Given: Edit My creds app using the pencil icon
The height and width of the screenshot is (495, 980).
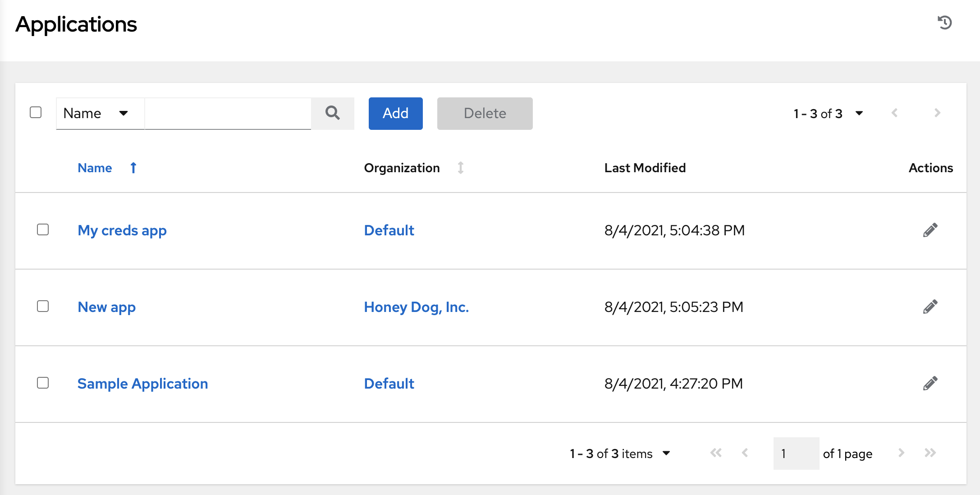Looking at the screenshot, I should (930, 230).
